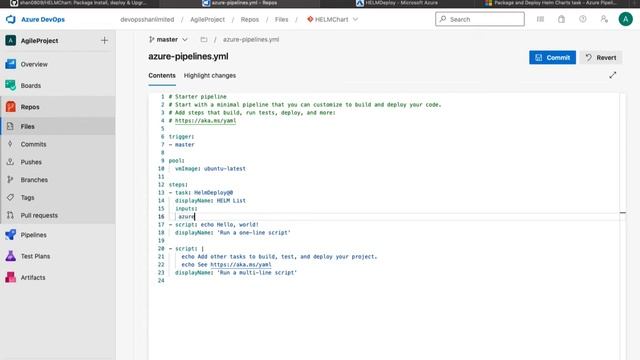Open the aka.ms/yaml link on line 4
This screenshot has width=640, height=360.
pyautogui.click(x=205, y=120)
